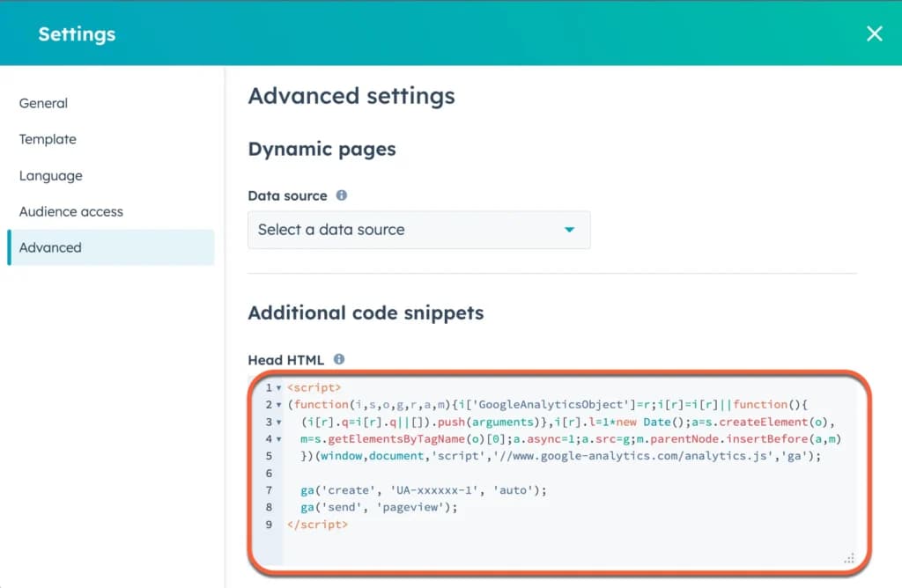Click the Data source info icon
Screen dimensions: 902x588
[x=341, y=195]
